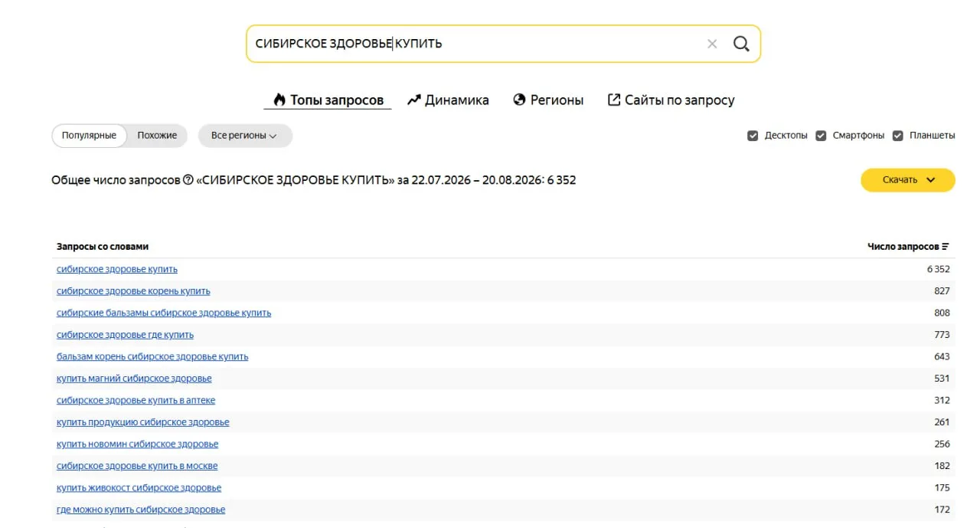
Task: Open link сибирское здоровье корень купить
Action: click(x=133, y=291)
